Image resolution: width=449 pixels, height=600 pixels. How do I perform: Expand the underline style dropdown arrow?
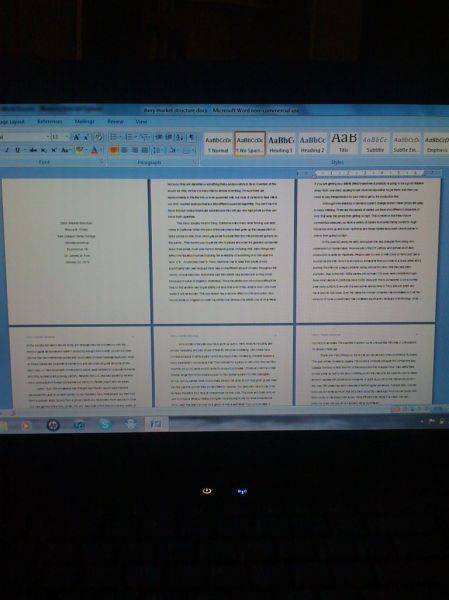pyautogui.click(x=24, y=150)
